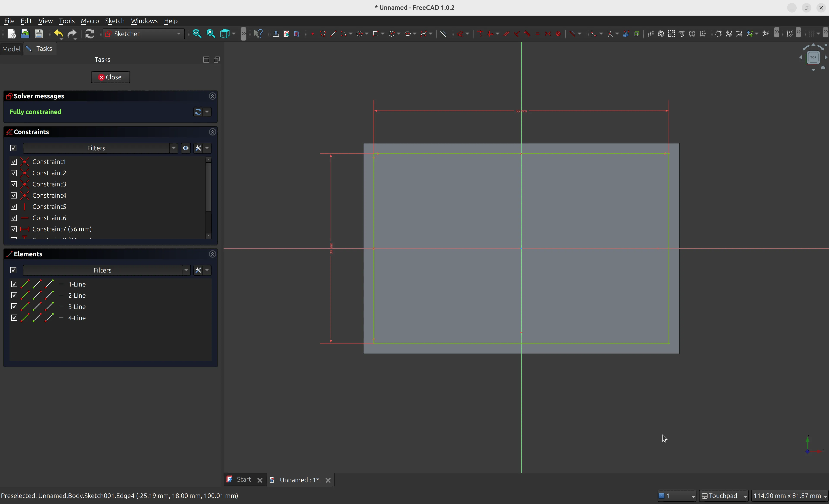829x504 pixels.
Task: Collapse the Solver messages section
Action: click(212, 96)
